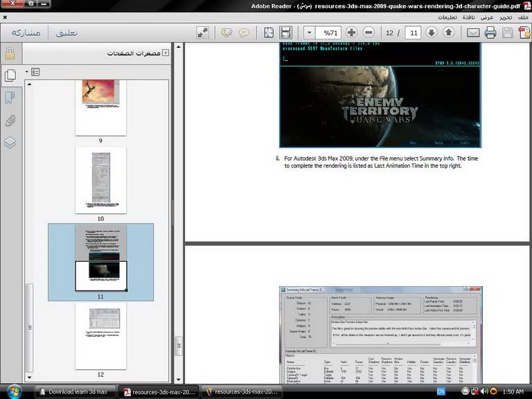Click the thumbnail panel scrollbar handle
Viewport: 532px width, 399px height.
coord(30,328)
